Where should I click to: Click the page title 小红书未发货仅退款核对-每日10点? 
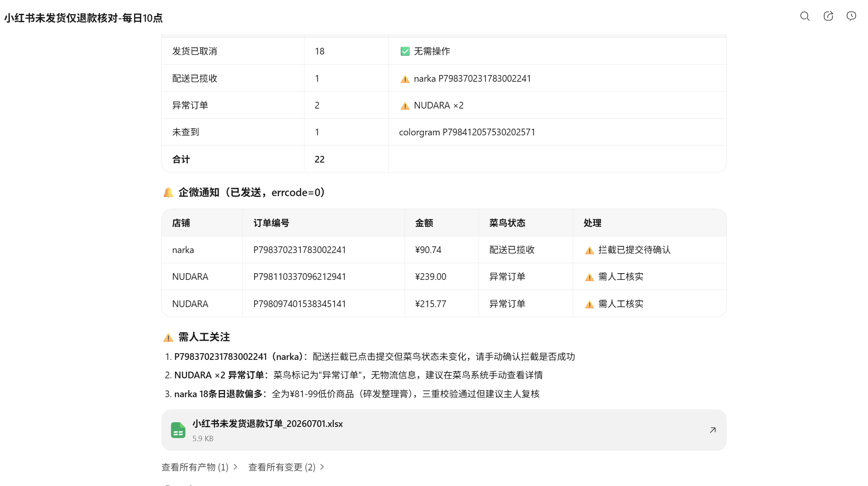pyautogui.click(x=83, y=18)
